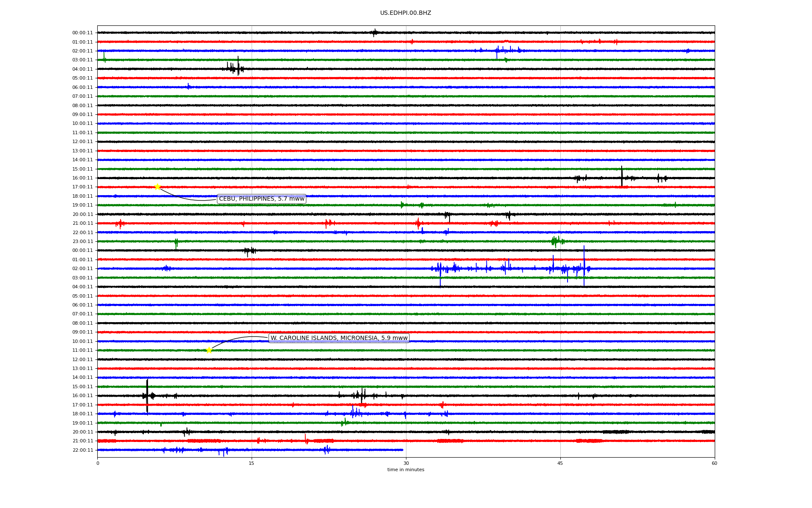Click the CEBU, PHILIPPINES 5.7 mww label
812x508 pixels.
(261, 199)
